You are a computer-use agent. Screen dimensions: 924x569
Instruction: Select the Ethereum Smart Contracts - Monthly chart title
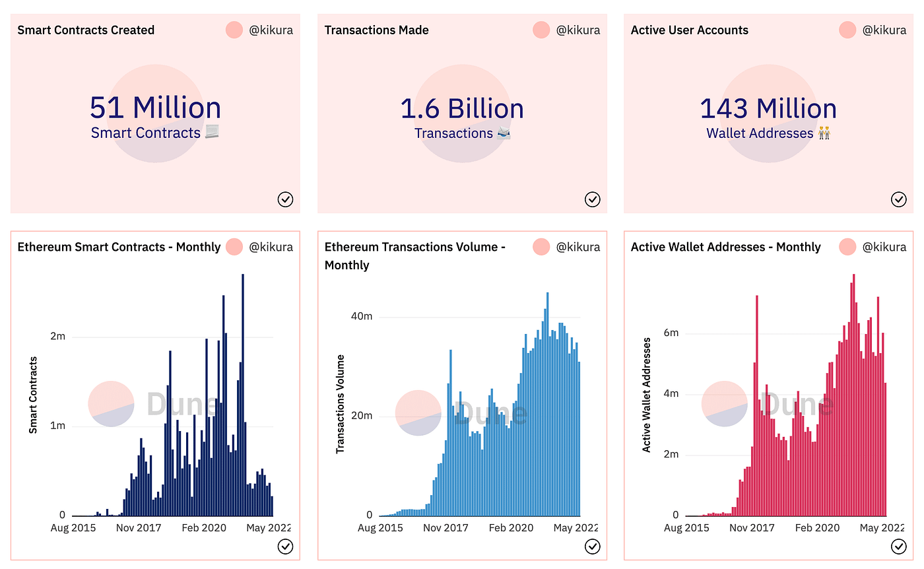[119, 247]
